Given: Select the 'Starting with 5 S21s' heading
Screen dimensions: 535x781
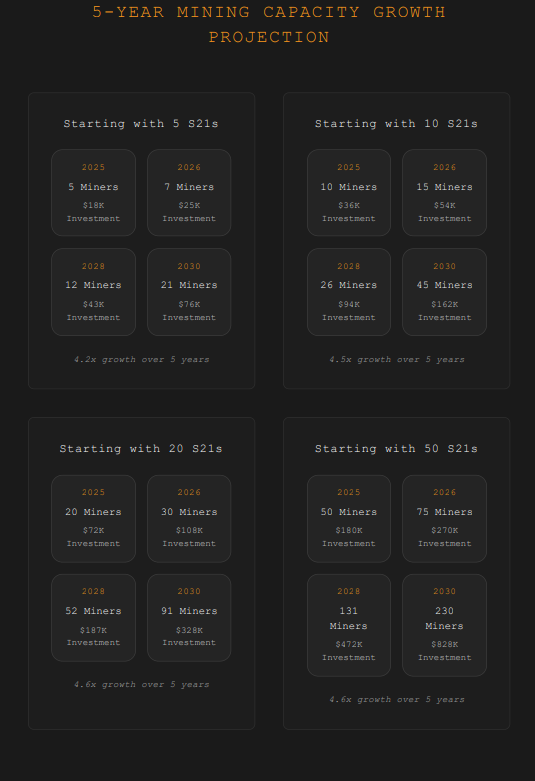Looking at the screenshot, I should (x=141, y=124).
